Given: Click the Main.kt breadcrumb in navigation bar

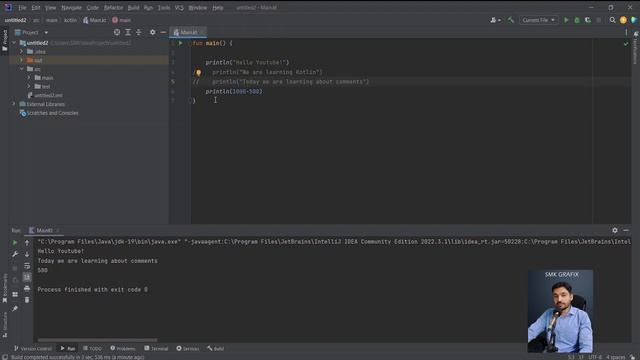Looking at the screenshot, I should [94, 20].
